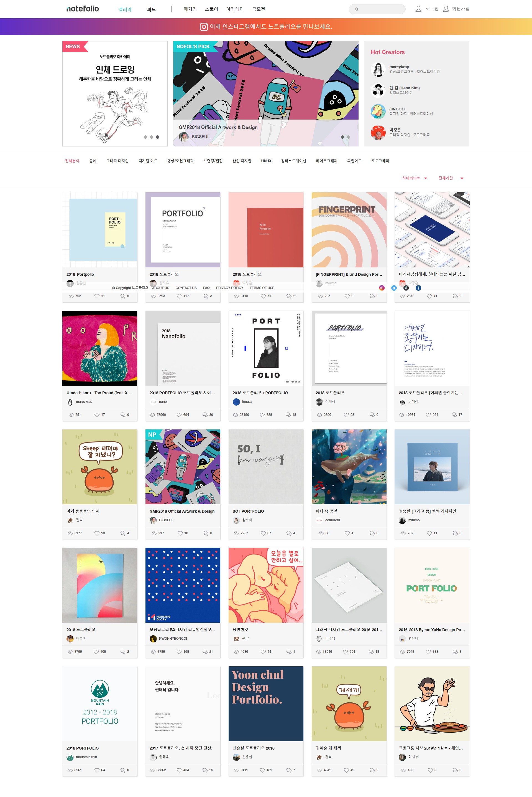Select first carousel dot in the NOFOL'S PICK banner
Screen dimensions: 532x797
pos(342,137)
